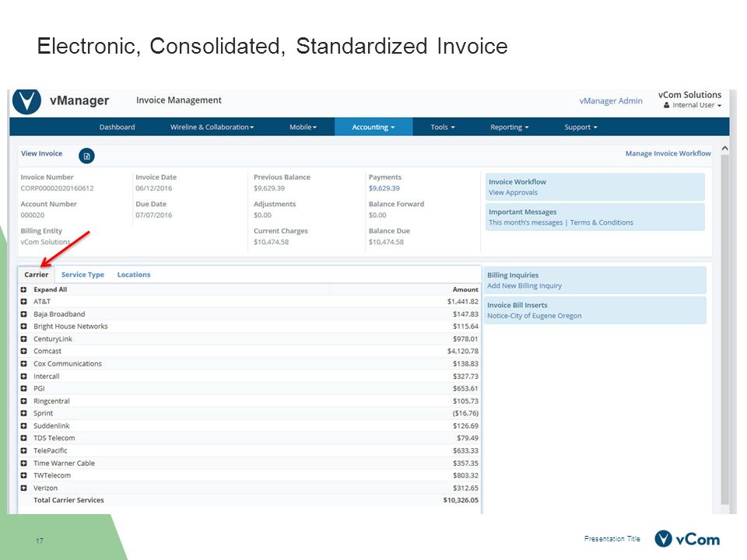Click the Balance Due value $10,474.58
Screen dimensions: 747x560
tap(386, 242)
